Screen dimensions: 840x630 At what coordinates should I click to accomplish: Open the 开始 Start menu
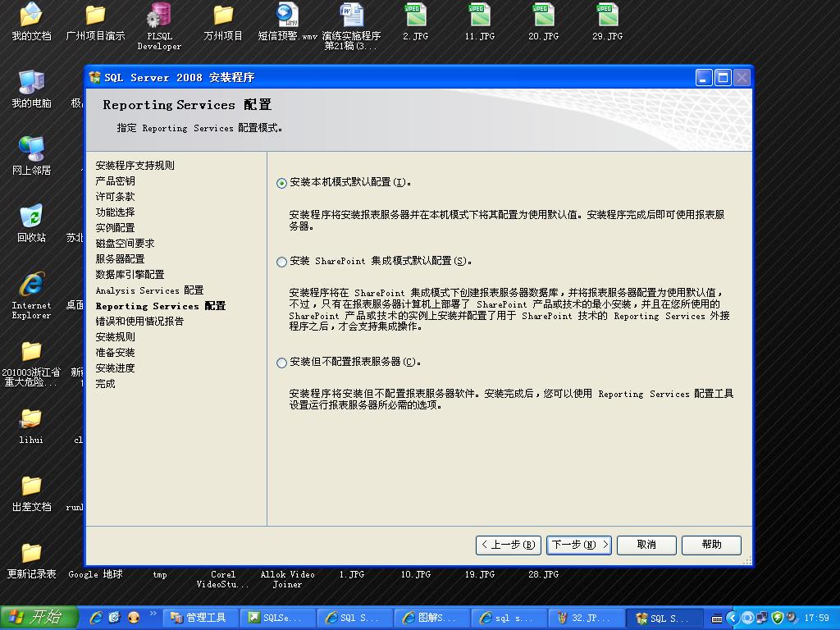click(39, 618)
